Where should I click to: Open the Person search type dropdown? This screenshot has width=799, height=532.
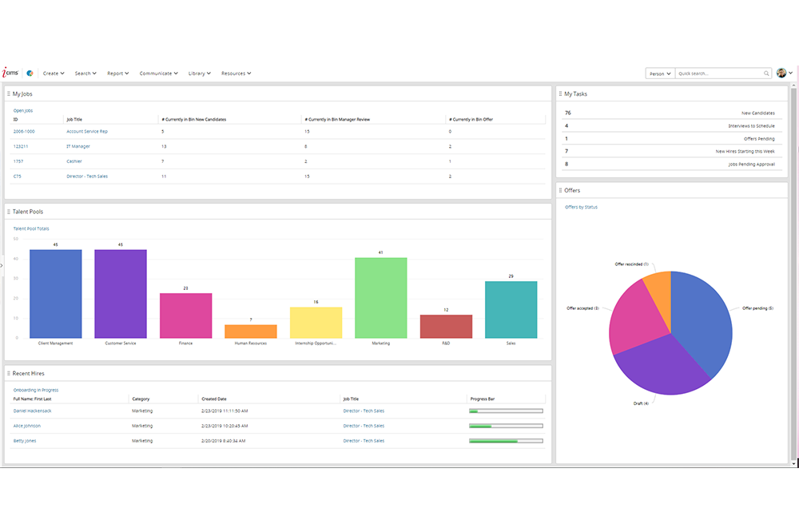pyautogui.click(x=659, y=73)
